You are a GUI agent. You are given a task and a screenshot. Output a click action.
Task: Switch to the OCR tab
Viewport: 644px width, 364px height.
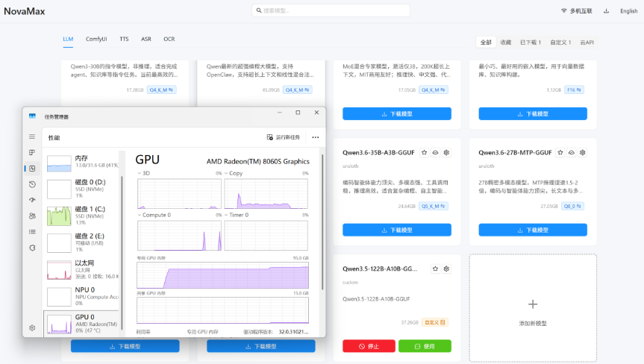click(169, 39)
